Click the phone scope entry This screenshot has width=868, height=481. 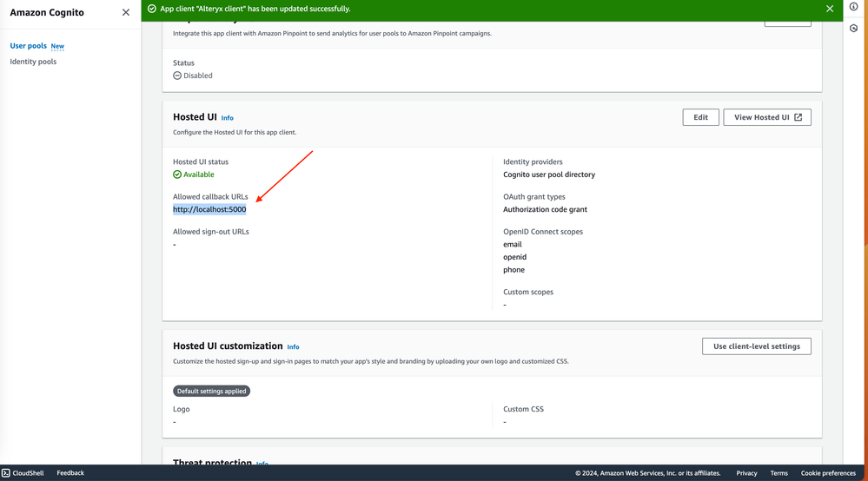pyautogui.click(x=514, y=270)
